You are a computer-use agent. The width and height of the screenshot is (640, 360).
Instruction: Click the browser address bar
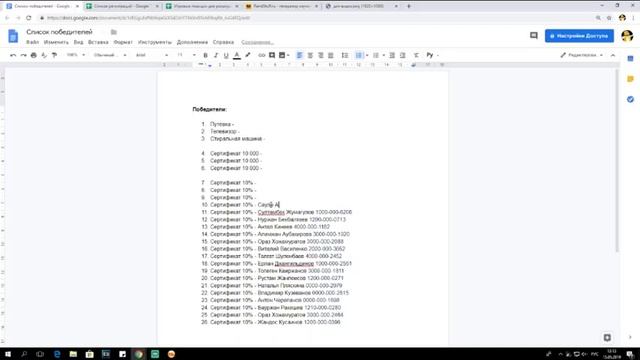[x=318, y=18]
